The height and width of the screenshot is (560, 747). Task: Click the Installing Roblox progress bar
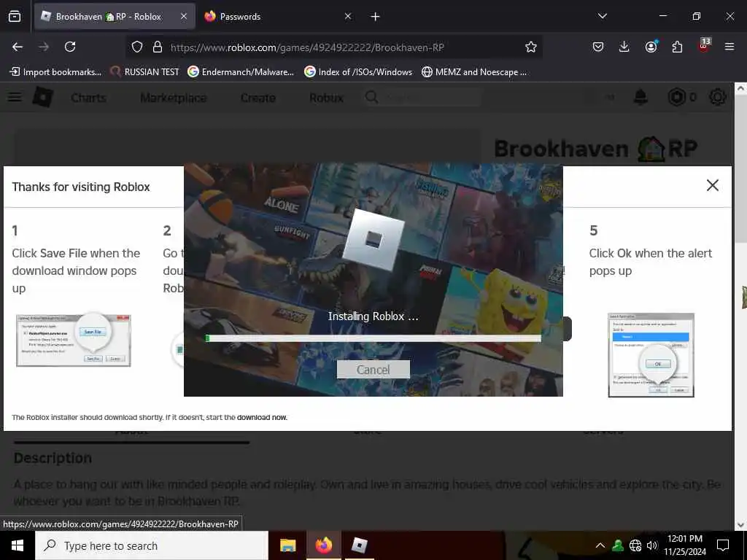pyautogui.click(x=373, y=338)
